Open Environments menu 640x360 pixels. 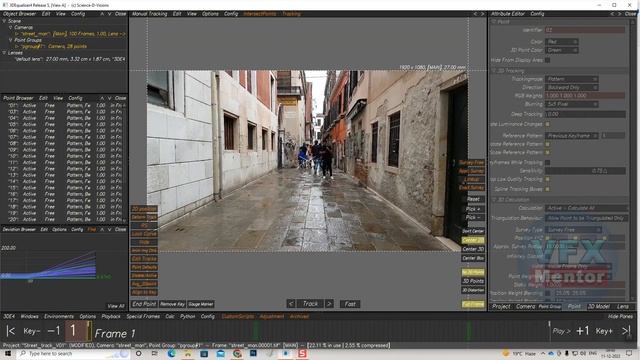pos(59,316)
